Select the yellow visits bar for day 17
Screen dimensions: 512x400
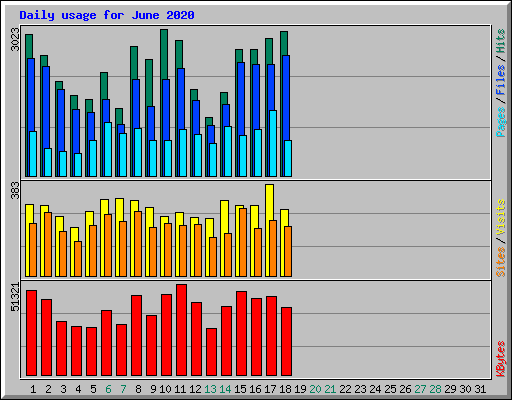(x=270, y=202)
